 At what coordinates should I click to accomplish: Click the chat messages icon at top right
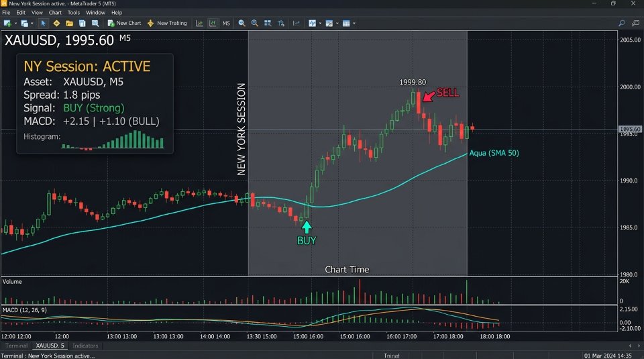635,23
